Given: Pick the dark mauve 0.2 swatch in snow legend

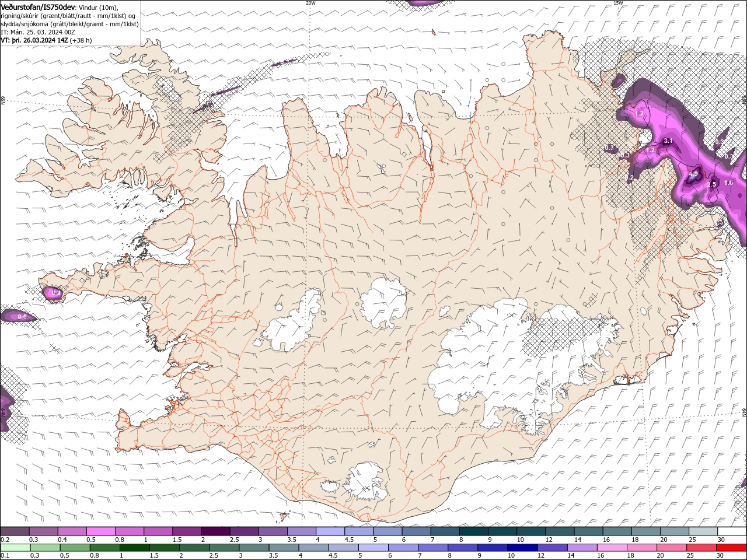Looking at the screenshot, I should 15,531.
